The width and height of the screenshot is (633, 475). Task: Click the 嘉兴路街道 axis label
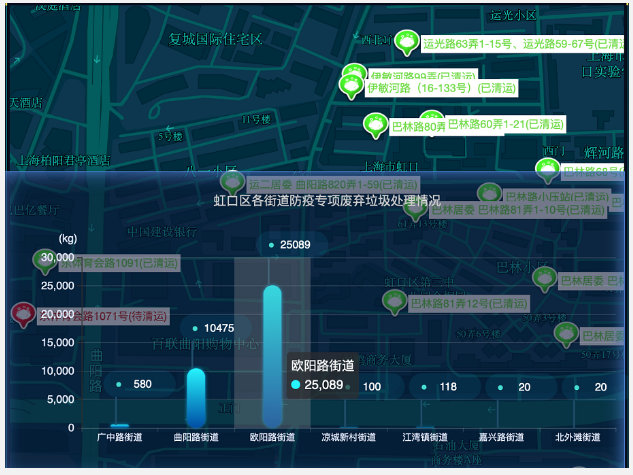501,437
